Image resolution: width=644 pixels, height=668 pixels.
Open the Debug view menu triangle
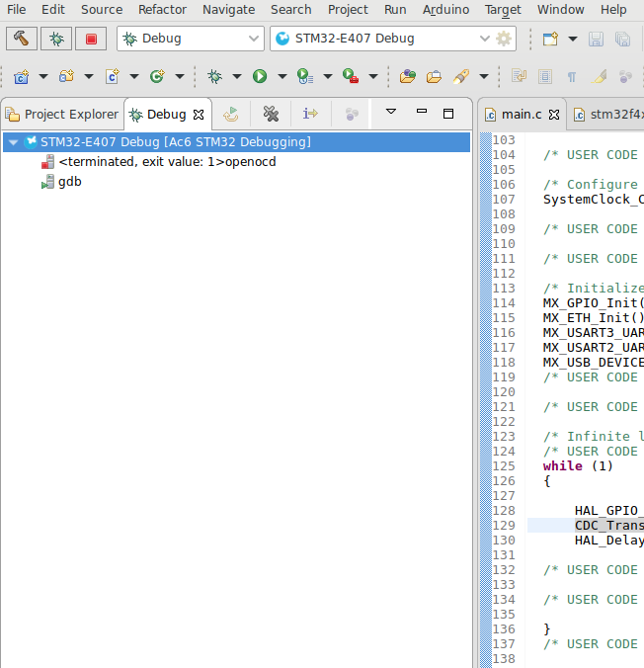[390, 113]
